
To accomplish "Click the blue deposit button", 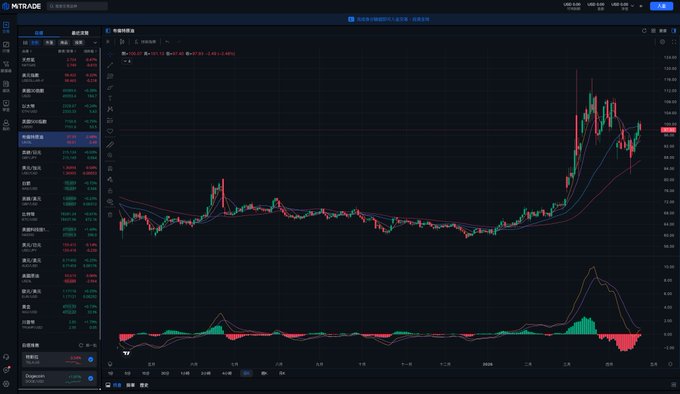I will [x=661, y=6].
